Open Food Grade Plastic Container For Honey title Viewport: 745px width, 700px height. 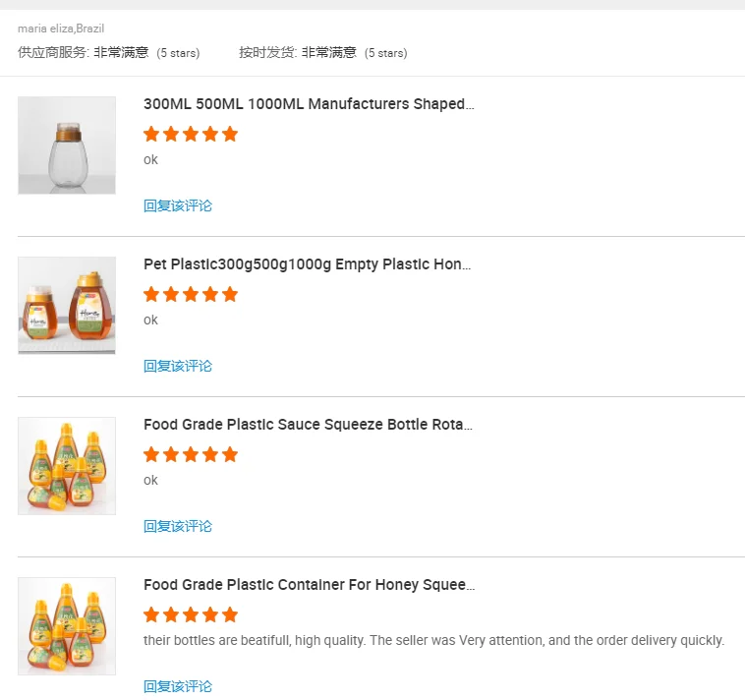click(x=309, y=585)
